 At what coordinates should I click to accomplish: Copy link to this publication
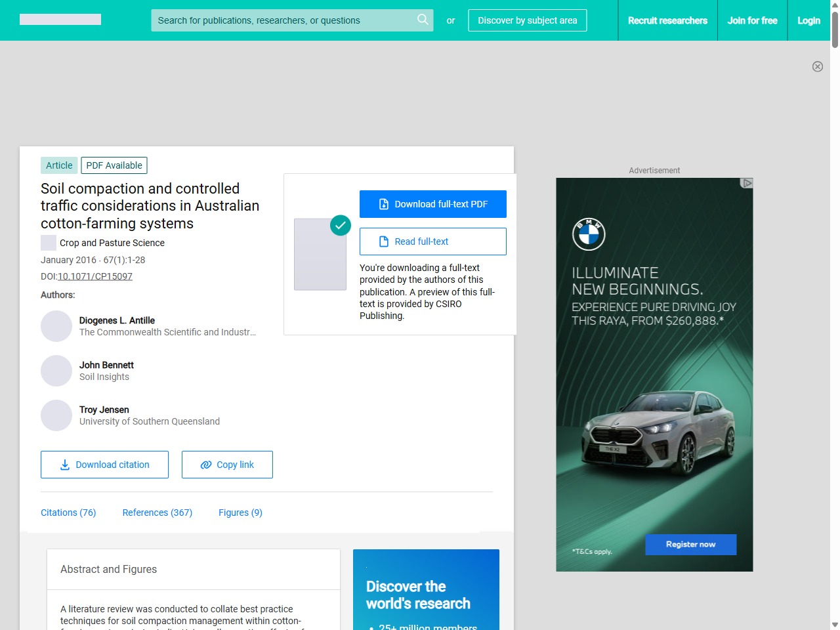[x=227, y=465]
